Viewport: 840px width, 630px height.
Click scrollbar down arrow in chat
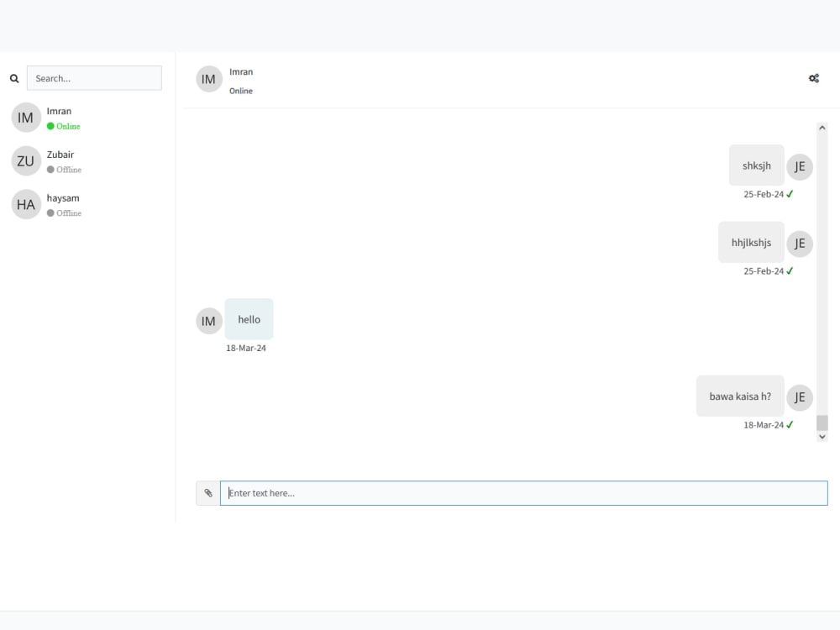point(822,437)
